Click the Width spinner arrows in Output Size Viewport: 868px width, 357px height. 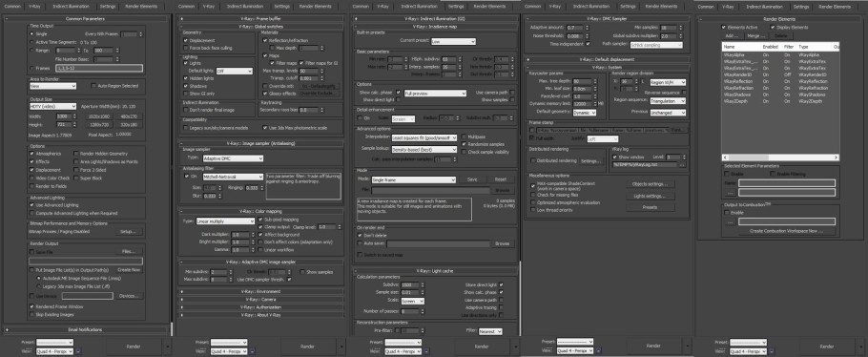(75, 116)
